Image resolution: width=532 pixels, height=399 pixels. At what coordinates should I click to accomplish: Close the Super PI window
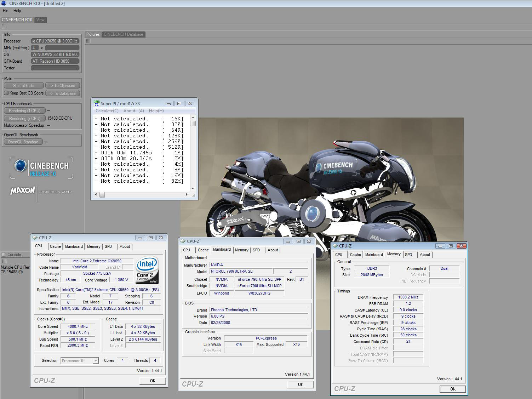[190, 104]
